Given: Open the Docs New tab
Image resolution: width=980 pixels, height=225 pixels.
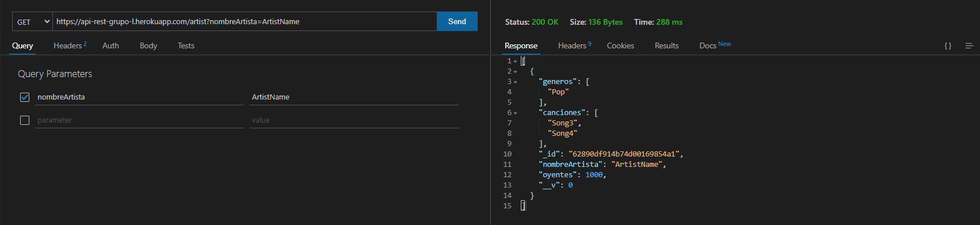Looking at the screenshot, I should [715, 45].
